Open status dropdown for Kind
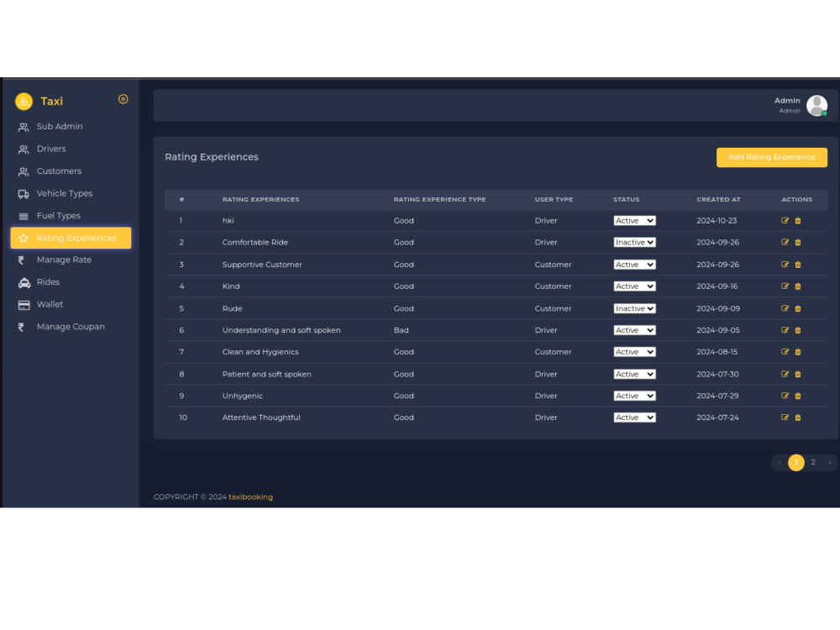Image resolution: width=840 pixels, height=630 pixels. point(634,286)
